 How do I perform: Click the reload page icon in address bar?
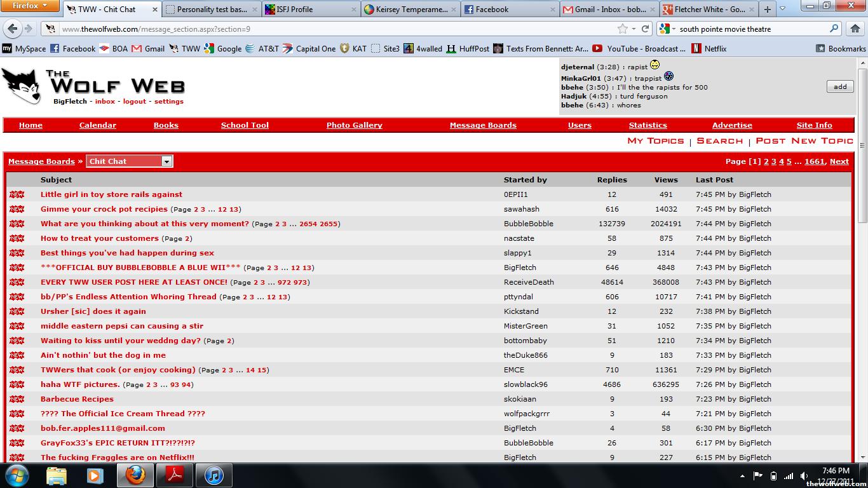(645, 29)
